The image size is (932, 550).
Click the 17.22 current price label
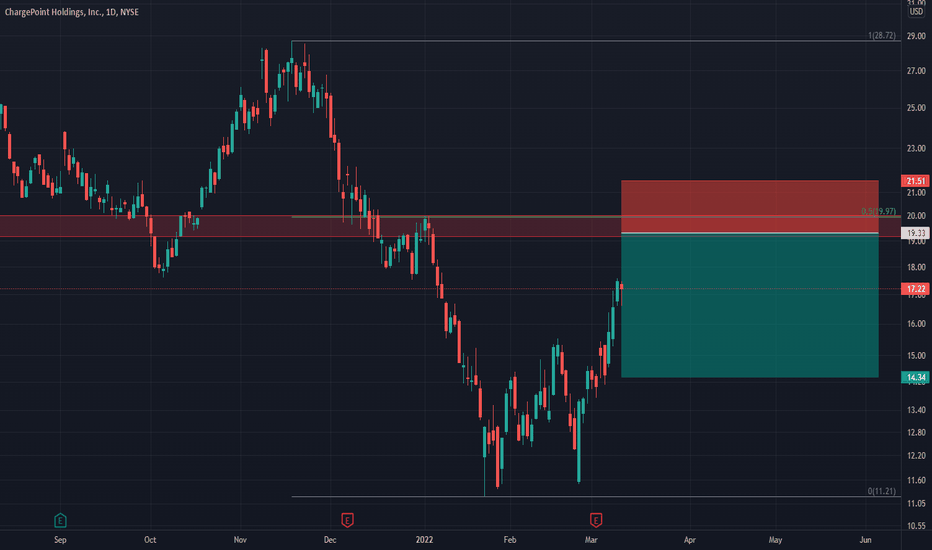(915, 289)
